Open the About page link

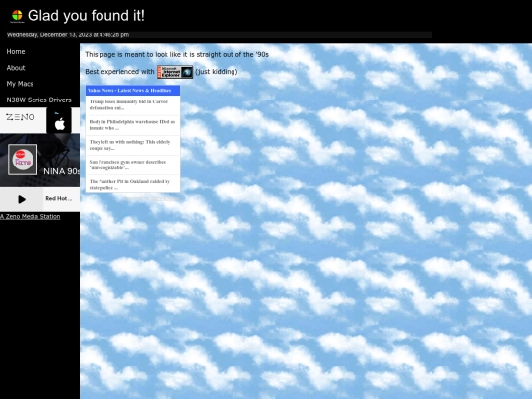[x=16, y=68]
